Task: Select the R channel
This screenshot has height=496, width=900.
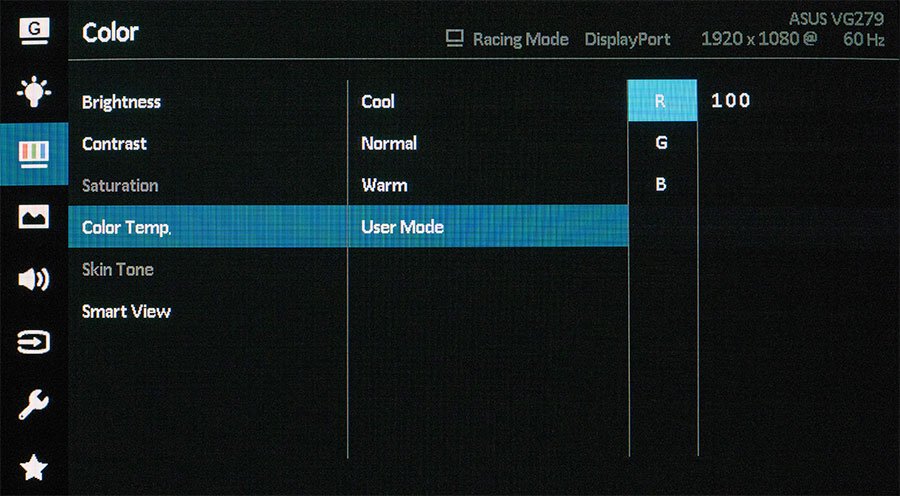Action: click(x=662, y=100)
